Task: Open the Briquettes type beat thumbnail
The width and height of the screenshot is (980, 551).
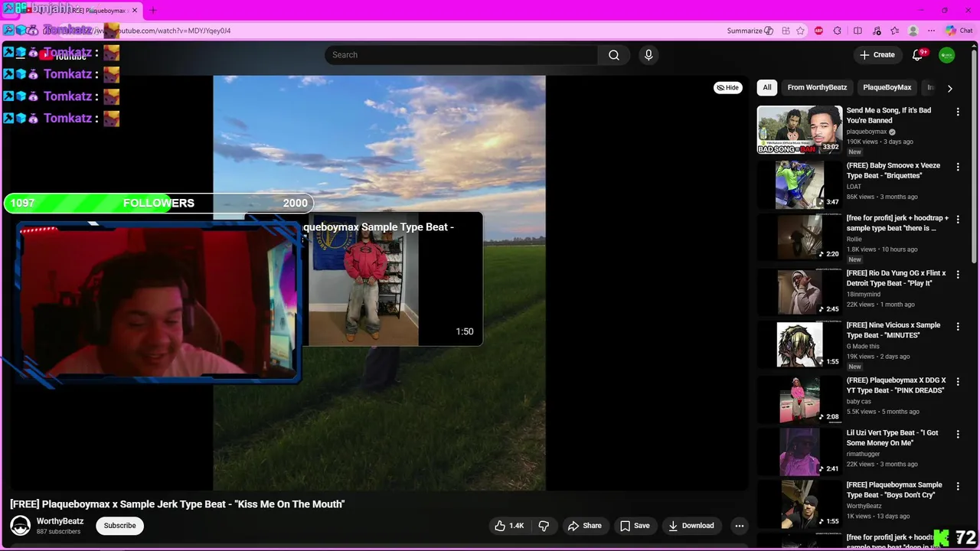Action: point(799,184)
